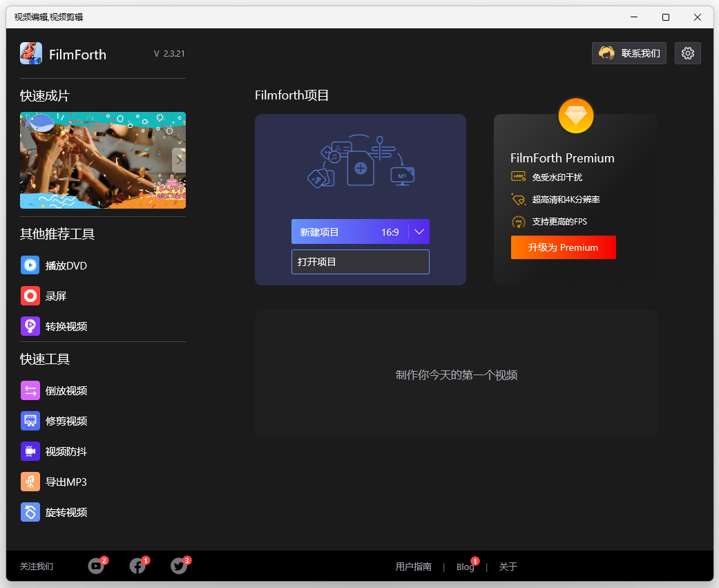Viewport: 719px width, 588px height.
Task: Click the 免受水印干扰 feature text
Action: click(x=557, y=177)
